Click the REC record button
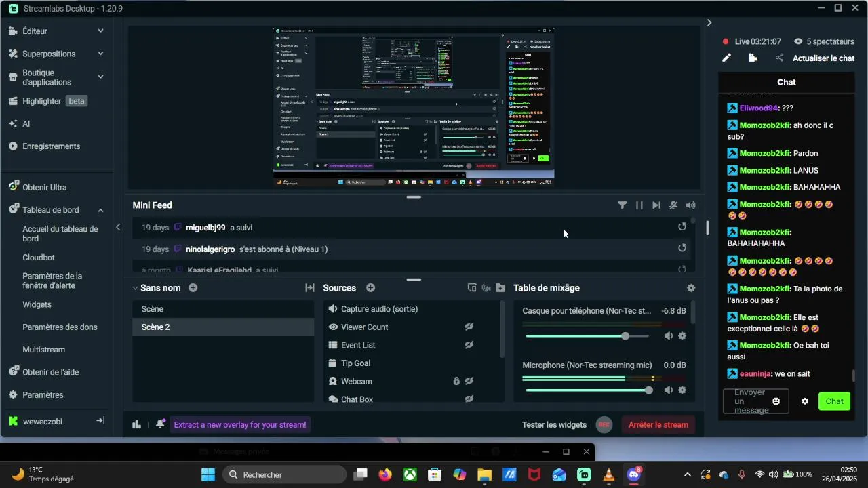This screenshot has height=488, width=868. tap(604, 425)
